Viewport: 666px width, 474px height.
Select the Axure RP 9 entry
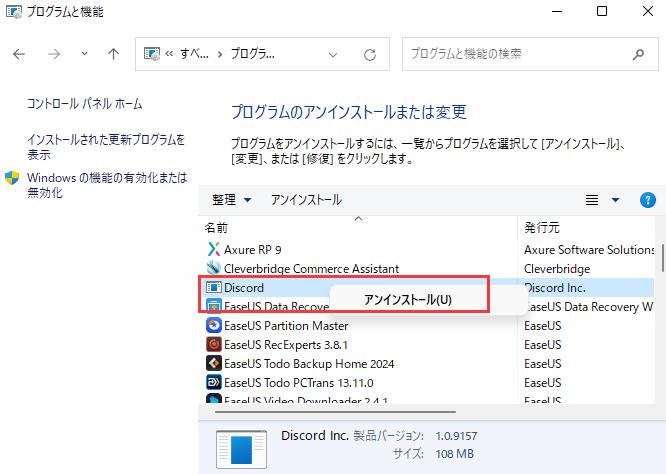click(x=253, y=250)
